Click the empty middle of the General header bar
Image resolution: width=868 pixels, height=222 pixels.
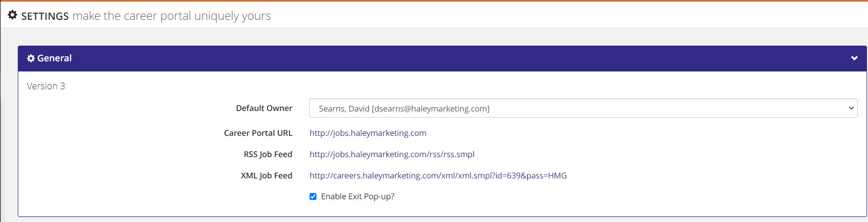442,58
